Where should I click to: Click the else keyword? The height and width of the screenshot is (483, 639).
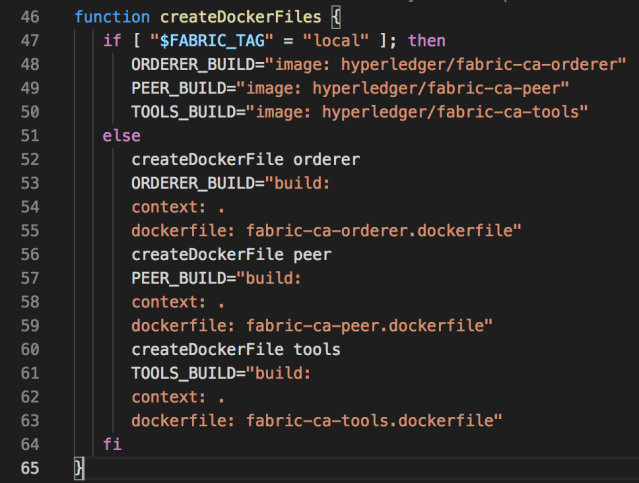(122, 134)
